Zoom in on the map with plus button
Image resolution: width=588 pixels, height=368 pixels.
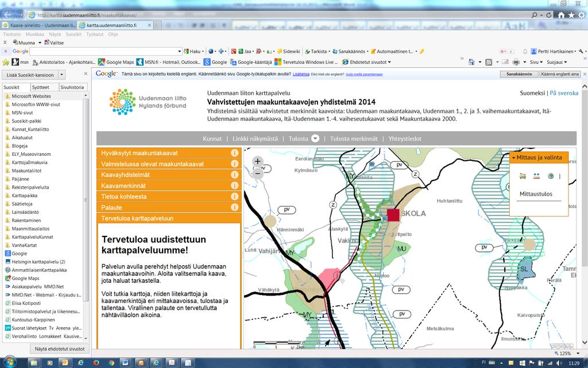(x=258, y=162)
